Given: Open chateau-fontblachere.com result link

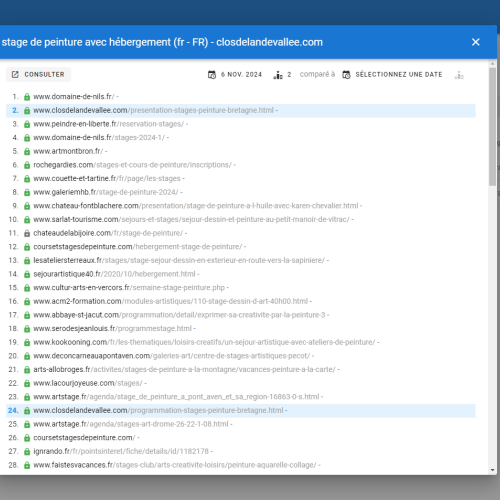Looking at the screenshot, I should [196, 206].
